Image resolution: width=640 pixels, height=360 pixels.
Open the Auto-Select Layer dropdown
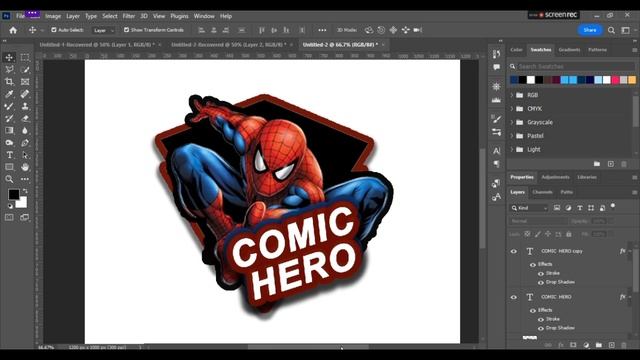coord(103,30)
